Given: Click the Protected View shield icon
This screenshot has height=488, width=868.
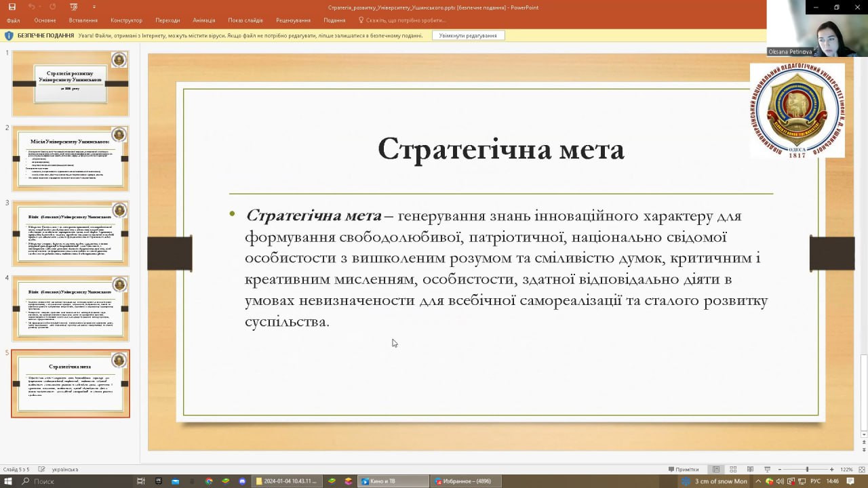Looking at the screenshot, I should tap(9, 35).
